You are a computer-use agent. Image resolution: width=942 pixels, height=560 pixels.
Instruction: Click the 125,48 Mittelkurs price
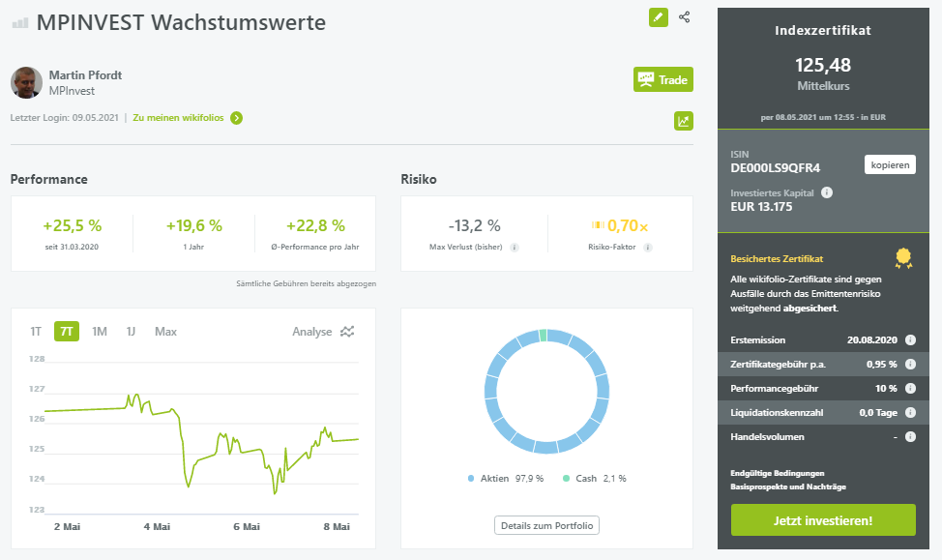823,65
